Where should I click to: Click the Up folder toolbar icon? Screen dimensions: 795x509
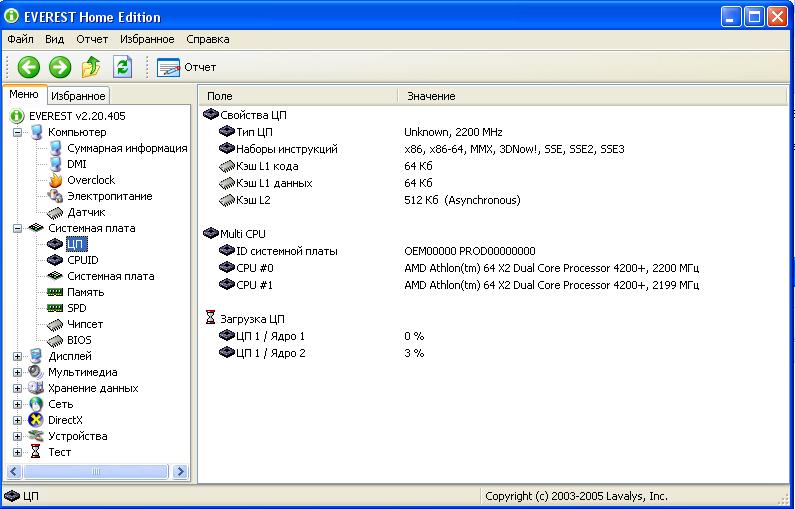(x=91, y=67)
